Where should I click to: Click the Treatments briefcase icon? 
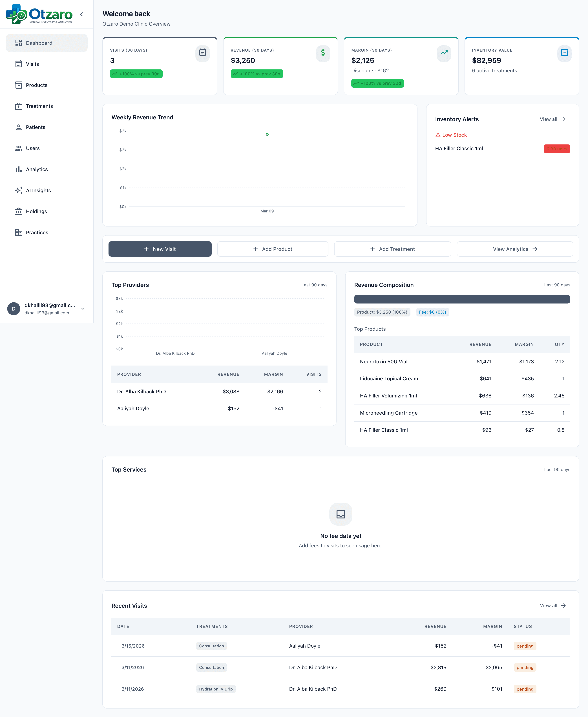pos(19,106)
